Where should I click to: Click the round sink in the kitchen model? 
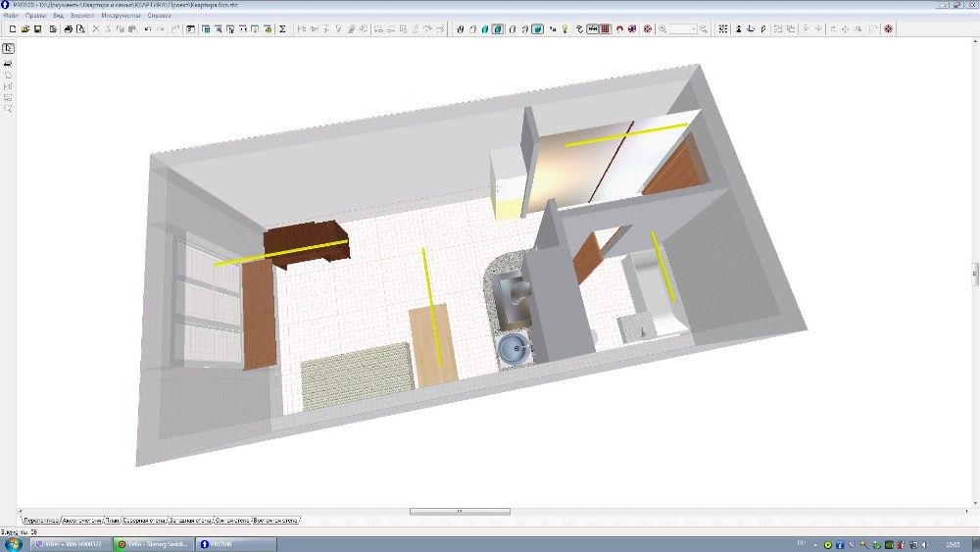(515, 348)
